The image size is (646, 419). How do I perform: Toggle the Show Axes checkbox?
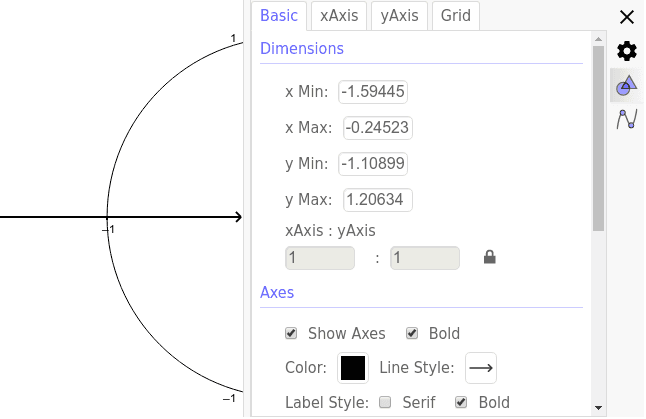coord(291,333)
